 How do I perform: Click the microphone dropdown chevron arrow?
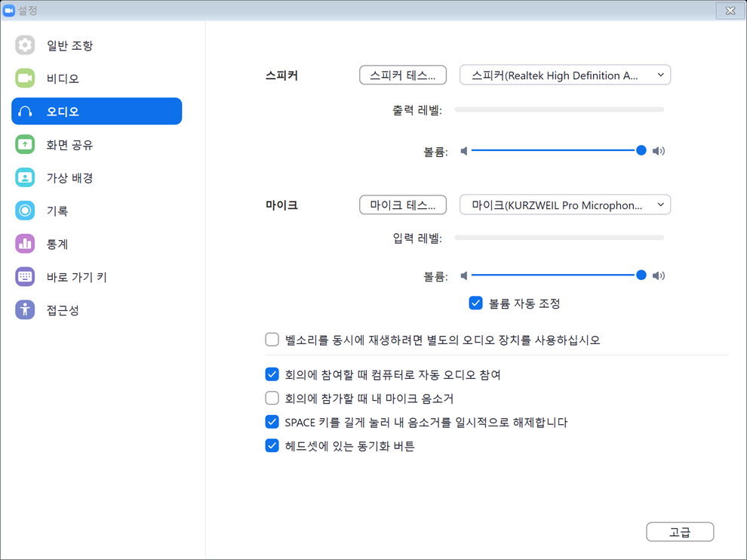(661, 205)
